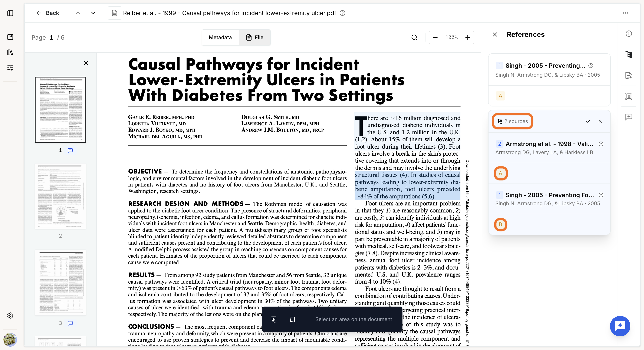The height and width of the screenshot is (350, 644).
Task: Open Armstrong et al. 1998 reference
Action: pyautogui.click(x=549, y=148)
